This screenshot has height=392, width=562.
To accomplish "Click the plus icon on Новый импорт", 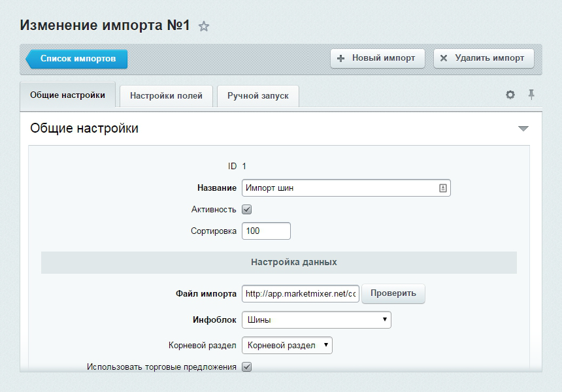I will 340,58.
